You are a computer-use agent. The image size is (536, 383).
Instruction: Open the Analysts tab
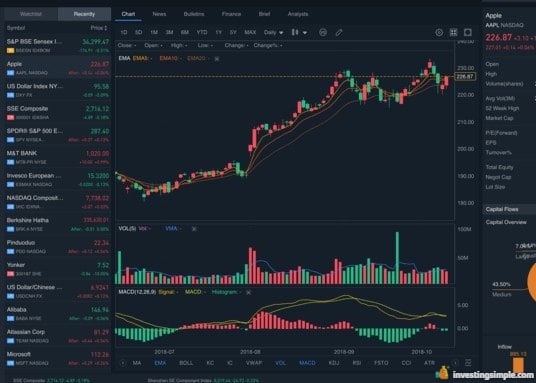click(x=298, y=14)
